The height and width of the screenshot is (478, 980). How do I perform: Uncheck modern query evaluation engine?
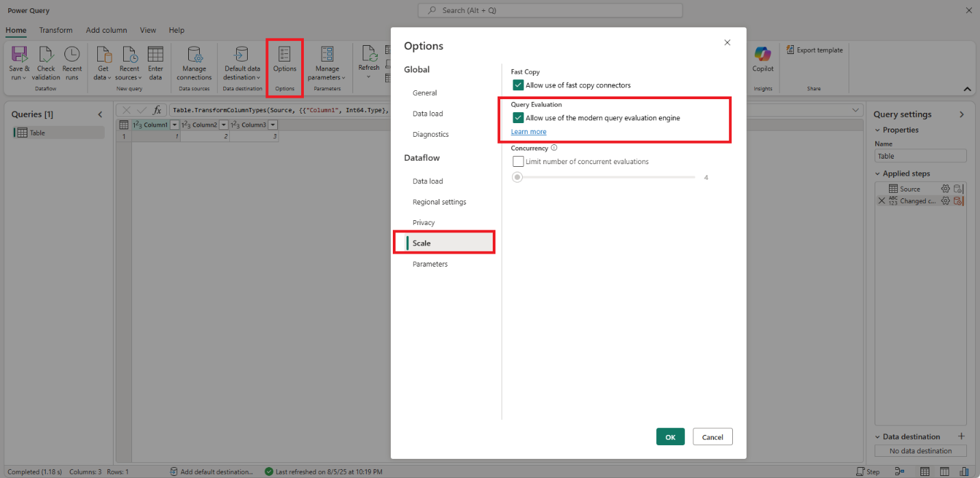[518, 118]
